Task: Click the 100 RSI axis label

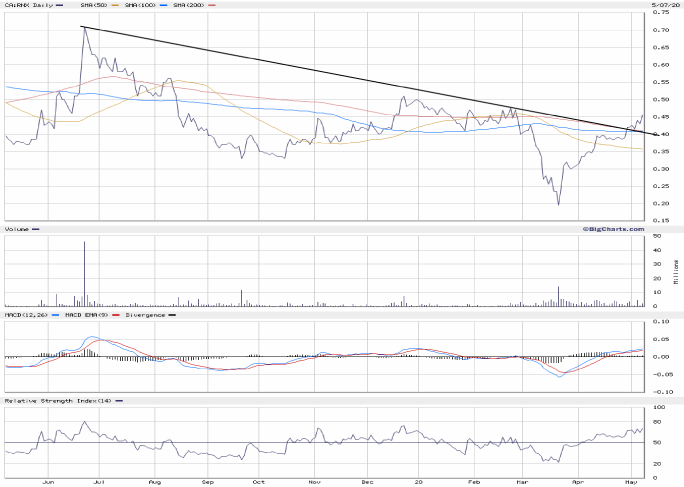Action: (x=659, y=407)
